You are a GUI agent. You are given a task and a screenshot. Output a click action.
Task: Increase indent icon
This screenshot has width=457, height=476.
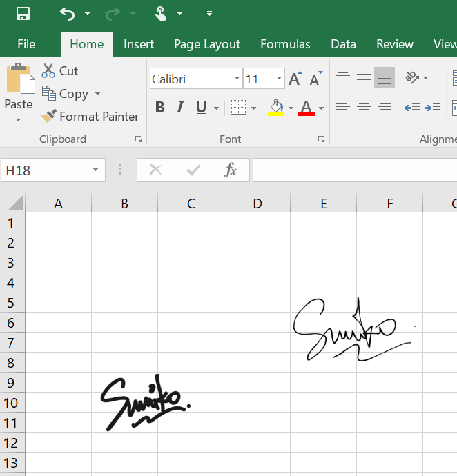click(433, 108)
